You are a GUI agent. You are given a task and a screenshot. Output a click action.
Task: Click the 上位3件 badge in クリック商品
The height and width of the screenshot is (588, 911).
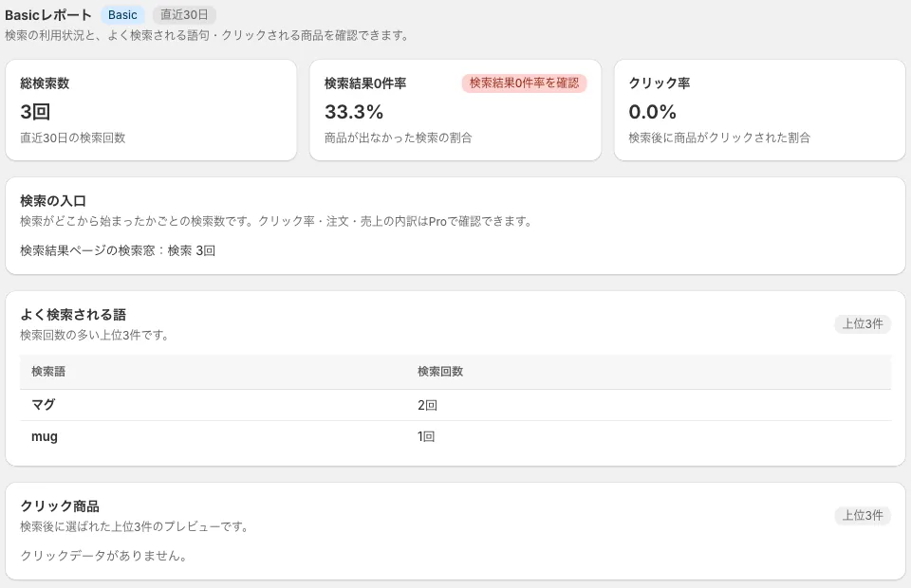point(863,515)
